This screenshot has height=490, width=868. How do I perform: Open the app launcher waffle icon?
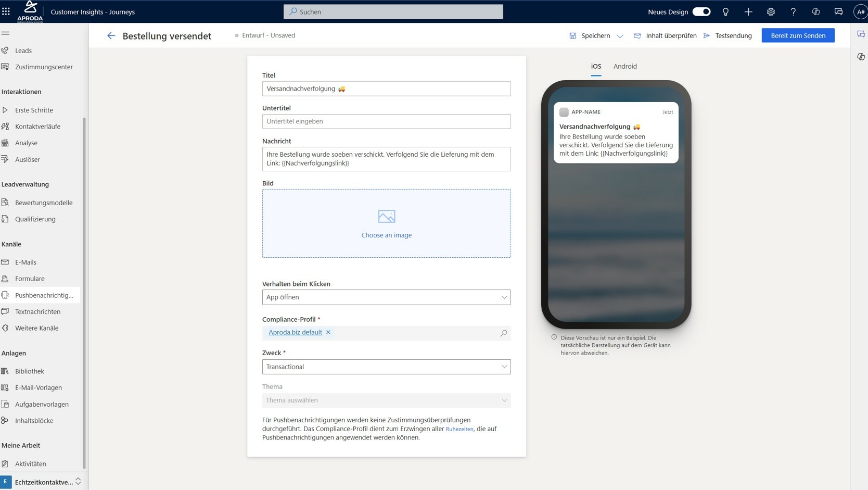coord(6,11)
